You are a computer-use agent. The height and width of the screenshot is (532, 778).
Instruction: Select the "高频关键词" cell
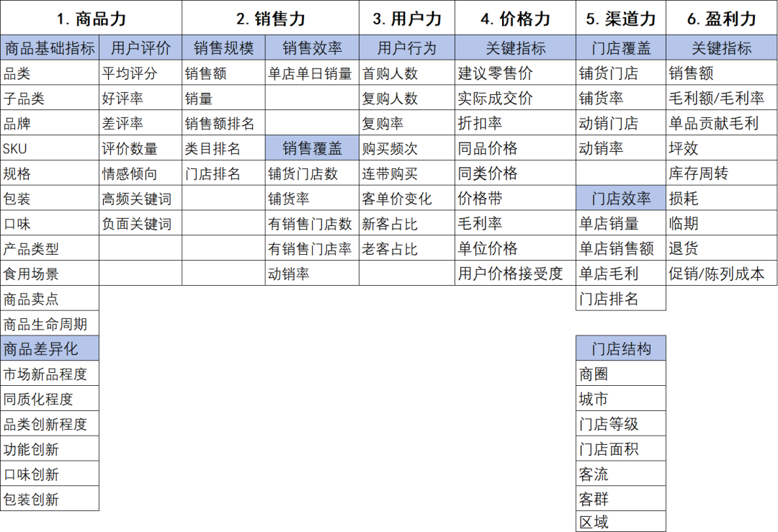[x=140, y=198]
